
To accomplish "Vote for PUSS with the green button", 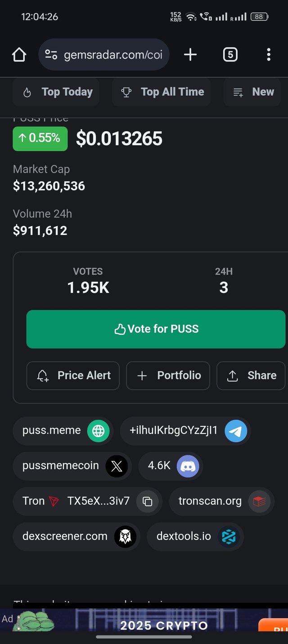I will click(x=156, y=329).
